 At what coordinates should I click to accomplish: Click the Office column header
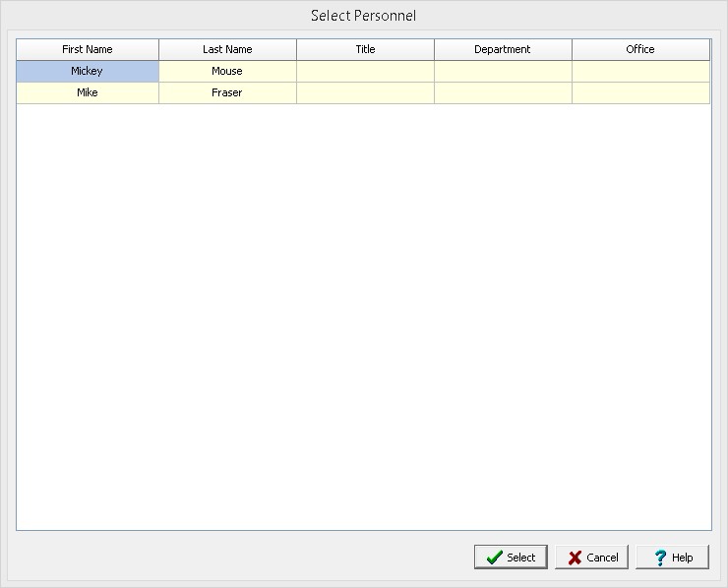click(x=640, y=49)
